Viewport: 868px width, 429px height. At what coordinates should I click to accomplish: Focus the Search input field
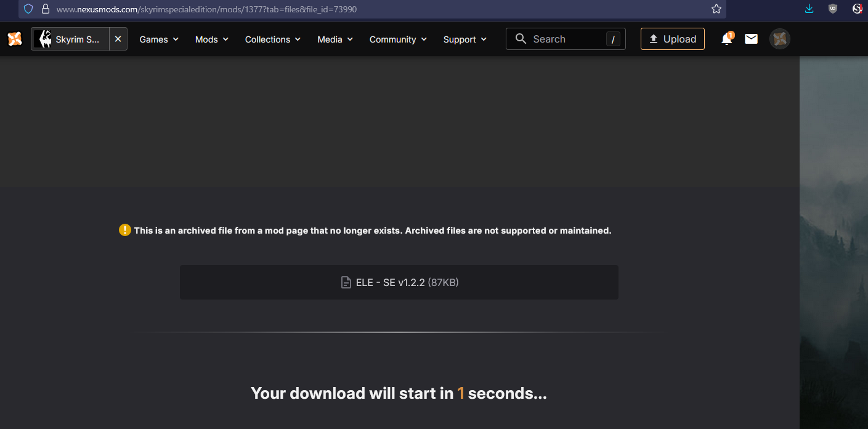566,39
